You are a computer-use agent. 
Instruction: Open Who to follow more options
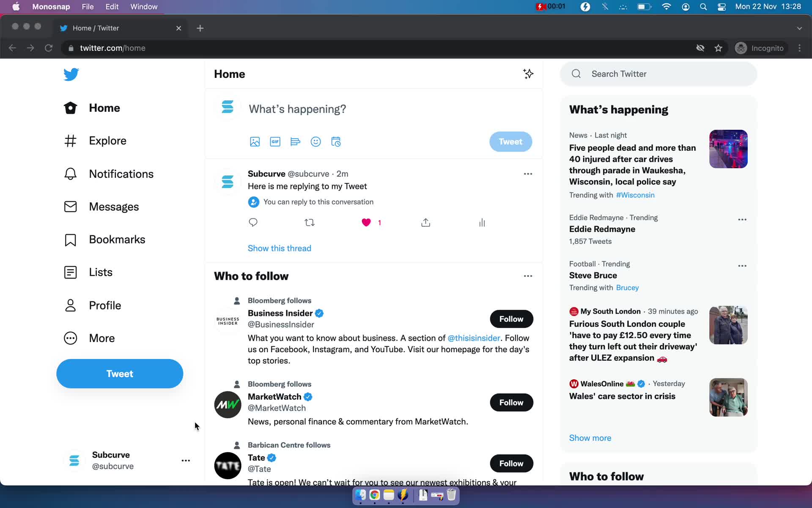[528, 276]
